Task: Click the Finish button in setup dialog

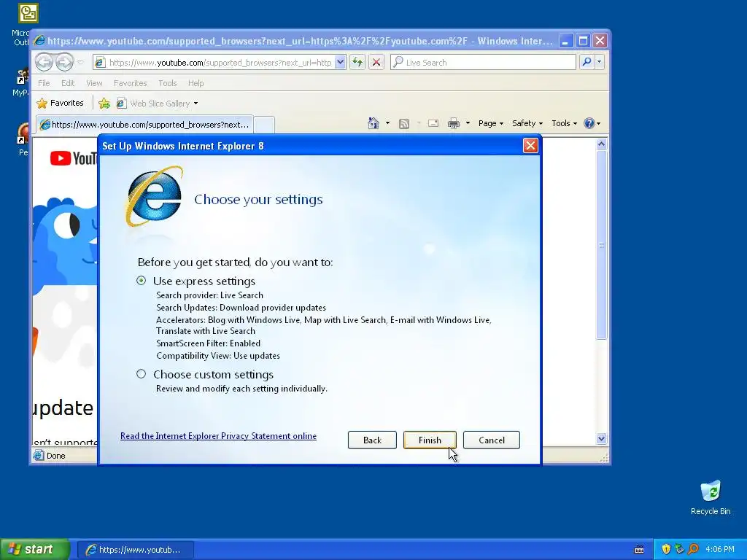Action: click(x=430, y=440)
